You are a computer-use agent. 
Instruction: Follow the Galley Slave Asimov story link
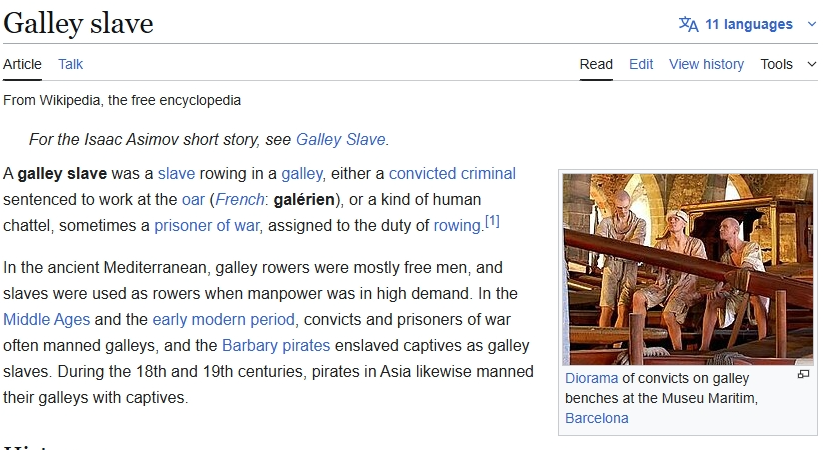pos(340,140)
